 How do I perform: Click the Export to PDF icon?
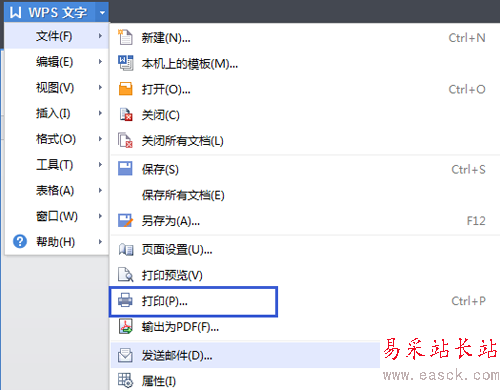pyautogui.click(x=126, y=327)
